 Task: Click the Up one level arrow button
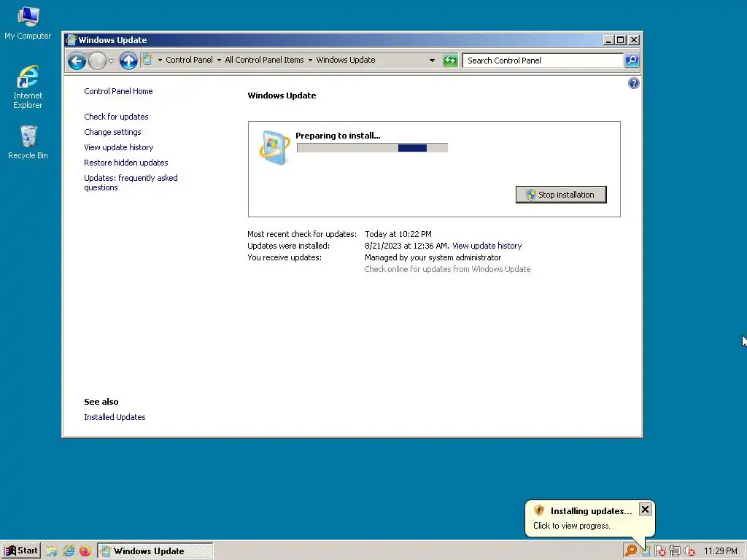(x=128, y=61)
